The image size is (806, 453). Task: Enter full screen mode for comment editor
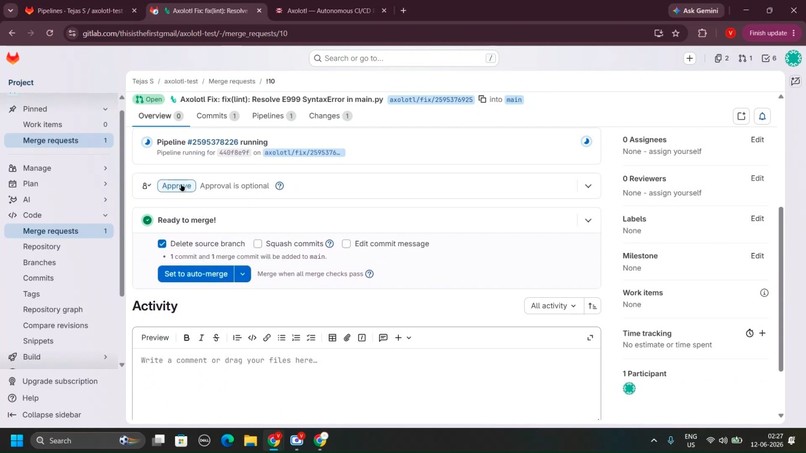point(590,338)
